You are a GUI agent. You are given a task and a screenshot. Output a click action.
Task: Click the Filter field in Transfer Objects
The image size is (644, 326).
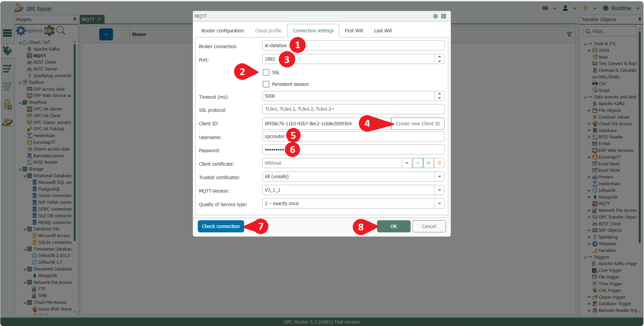pos(610,31)
